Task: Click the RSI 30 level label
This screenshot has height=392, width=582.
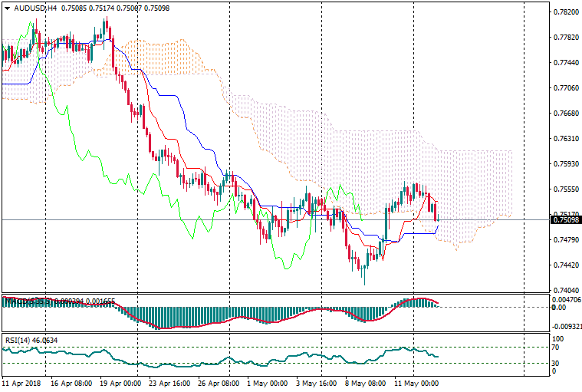Action: [557, 363]
